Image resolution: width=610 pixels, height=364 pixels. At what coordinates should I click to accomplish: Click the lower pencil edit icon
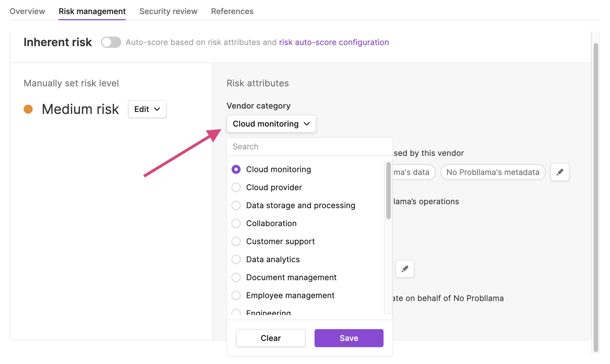(x=405, y=269)
